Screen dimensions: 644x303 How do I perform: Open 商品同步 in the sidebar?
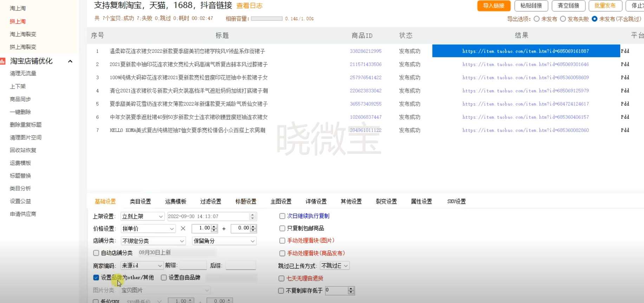tap(20, 99)
